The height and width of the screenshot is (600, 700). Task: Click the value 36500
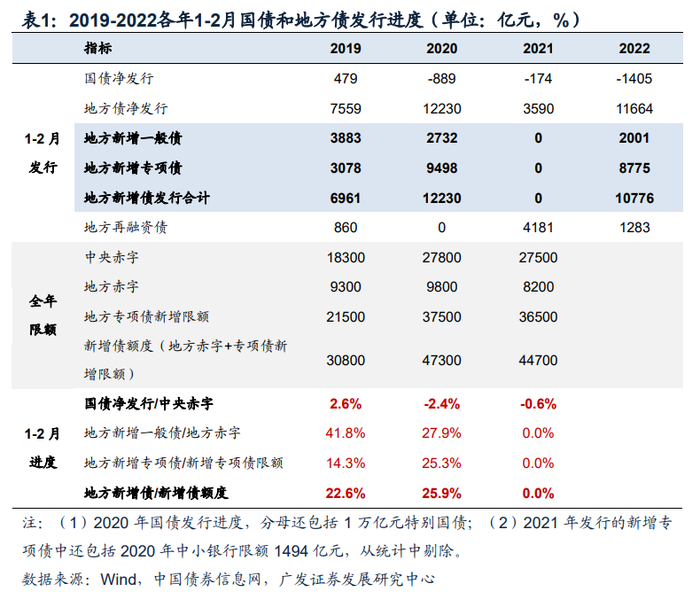click(x=538, y=317)
